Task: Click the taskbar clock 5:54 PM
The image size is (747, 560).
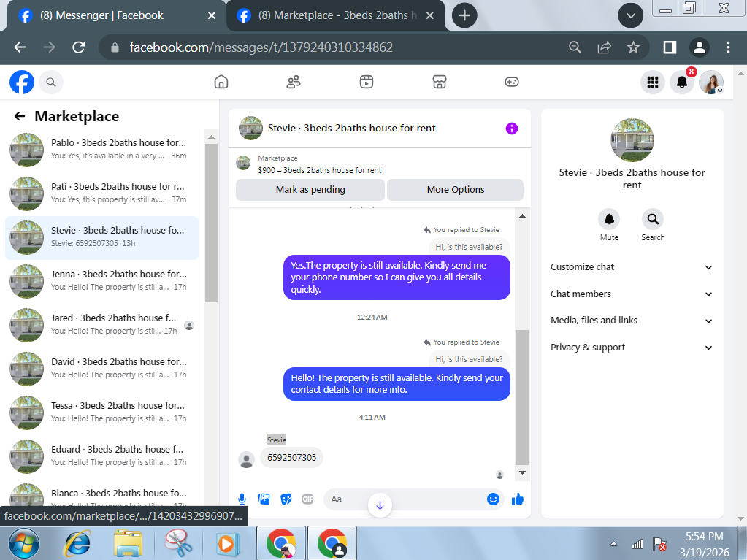Action: click(x=704, y=537)
